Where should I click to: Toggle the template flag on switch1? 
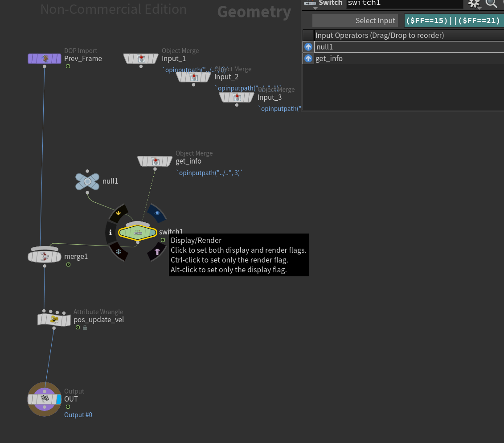click(157, 252)
